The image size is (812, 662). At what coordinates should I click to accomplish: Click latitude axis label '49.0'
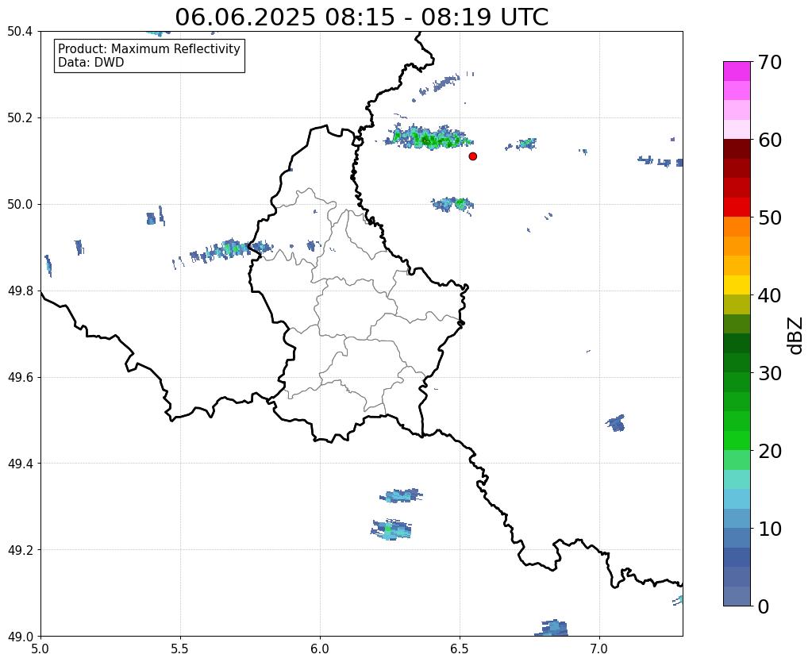20,637
